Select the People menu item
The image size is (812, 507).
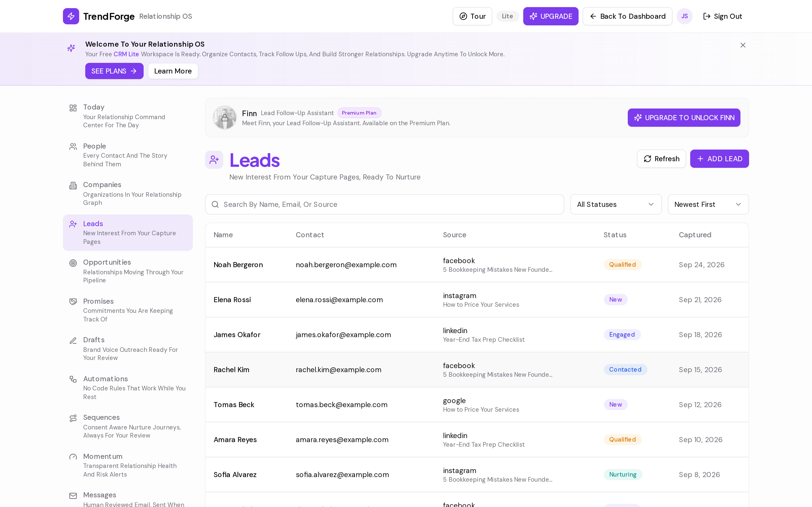(x=127, y=155)
